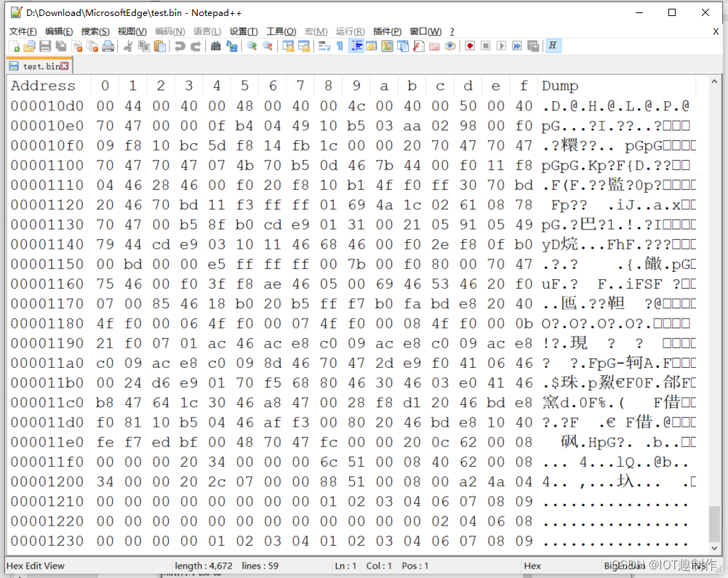Click the Open file folder icon

(30, 46)
